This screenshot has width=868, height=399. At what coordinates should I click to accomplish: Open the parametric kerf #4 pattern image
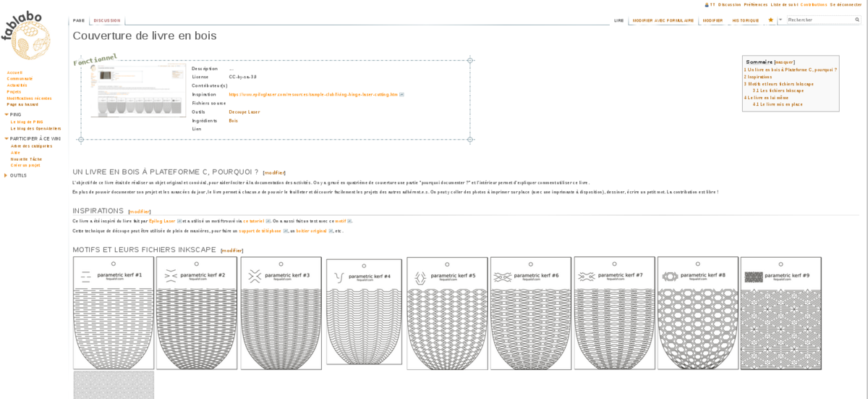pyautogui.click(x=363, y=312)
